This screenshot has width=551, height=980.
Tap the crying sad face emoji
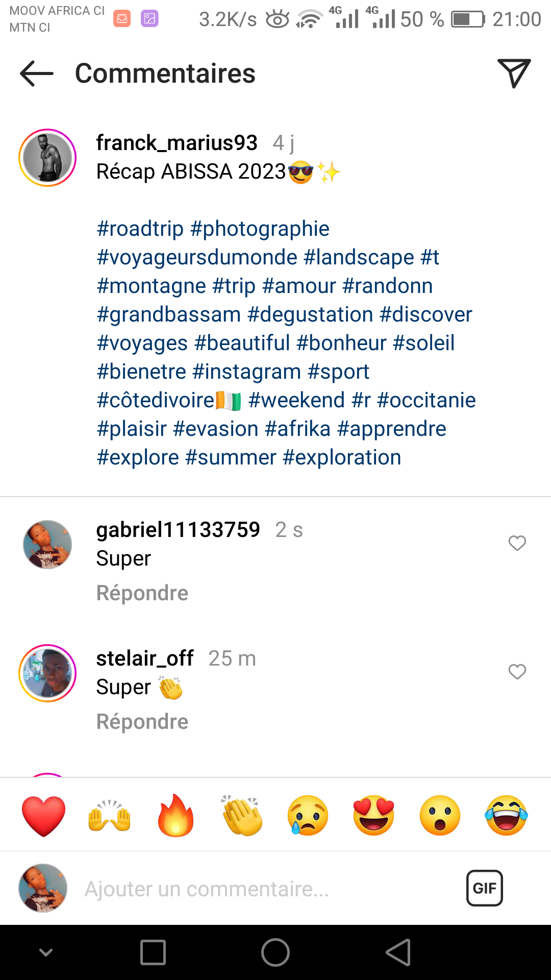[x=308, y=816]
